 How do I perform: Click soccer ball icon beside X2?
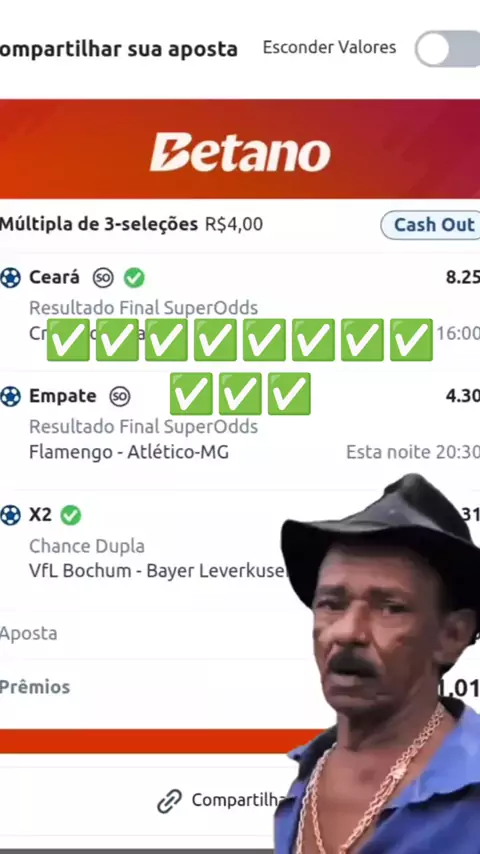pos(10,515)
